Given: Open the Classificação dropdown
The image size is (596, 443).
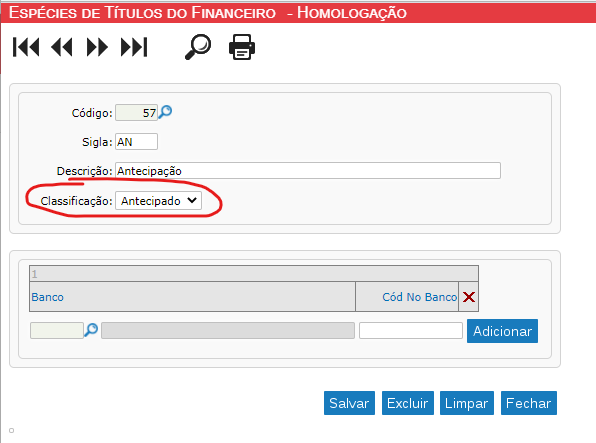Looking at the screenshot, I should pyautogui.click(x=159, y=201).
